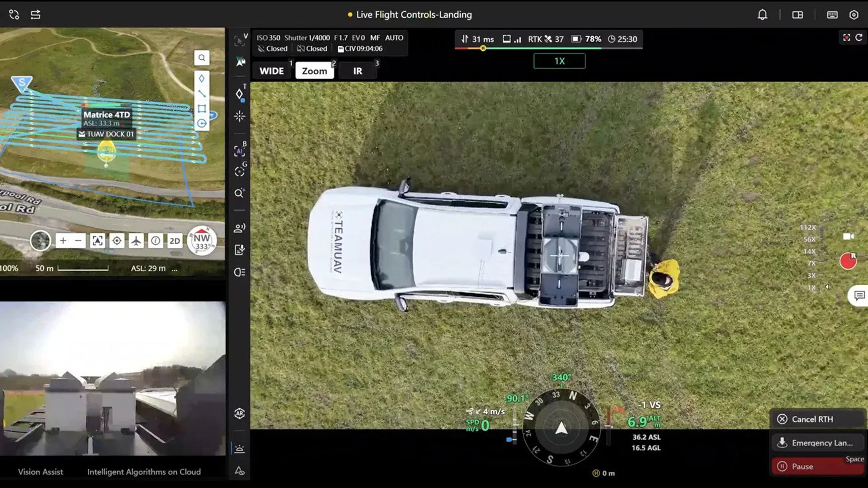Open Intelligent Algorithms on Cloud tab
868x488 pixels.
(144, 472)
